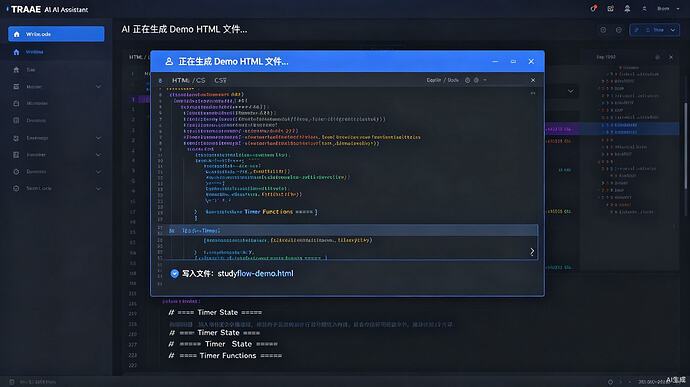This screenshot has height=387, width=690.
Task: Click the person icon in dialog title
Action: click(x=169, y=62)
